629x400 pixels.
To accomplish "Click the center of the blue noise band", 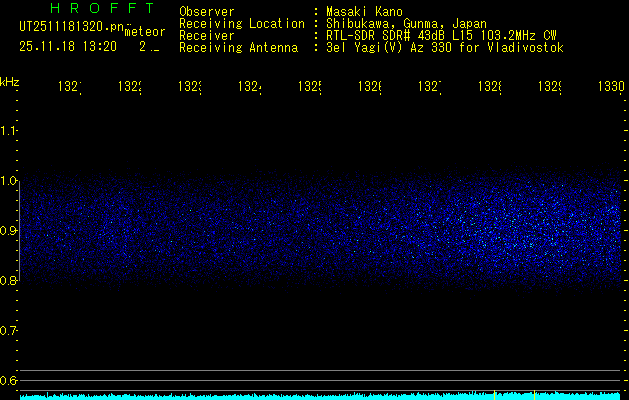I will (320, 232).
